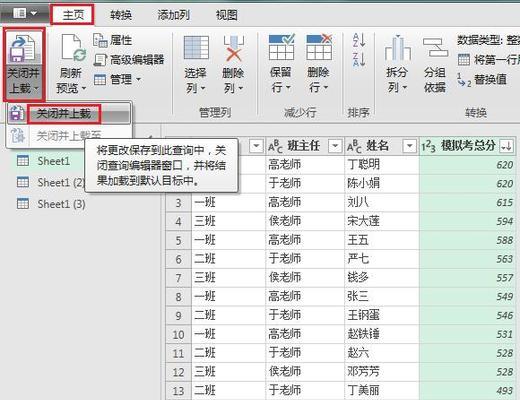Switch to the 视图 tab
The width and height of the screenshot is (520, 400).
click(227, 15)
